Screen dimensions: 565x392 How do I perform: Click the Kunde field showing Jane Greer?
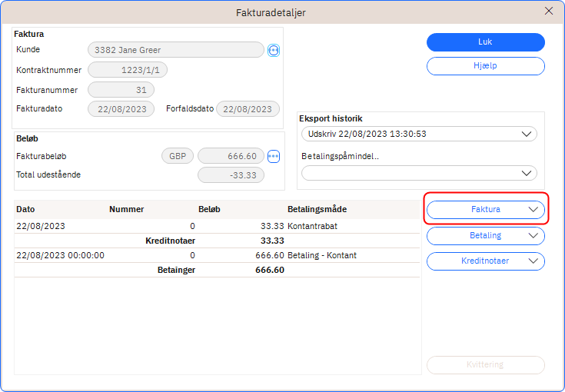coord(176,50)
